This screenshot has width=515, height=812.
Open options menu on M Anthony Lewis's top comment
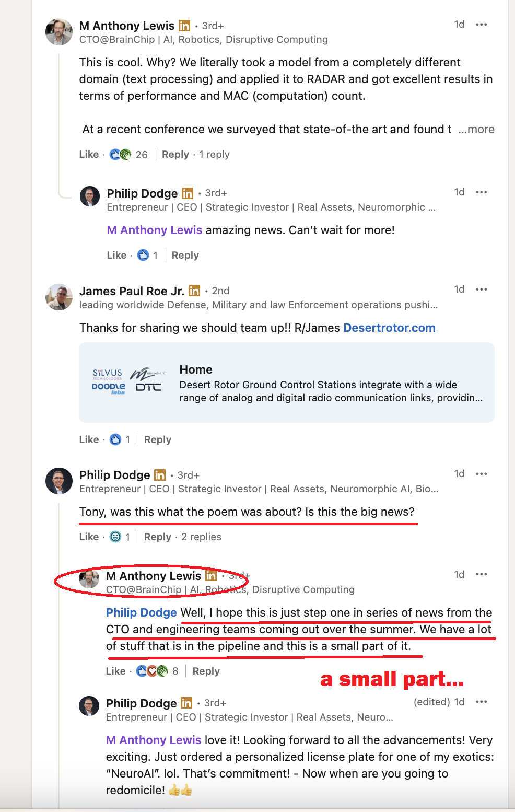481,25
